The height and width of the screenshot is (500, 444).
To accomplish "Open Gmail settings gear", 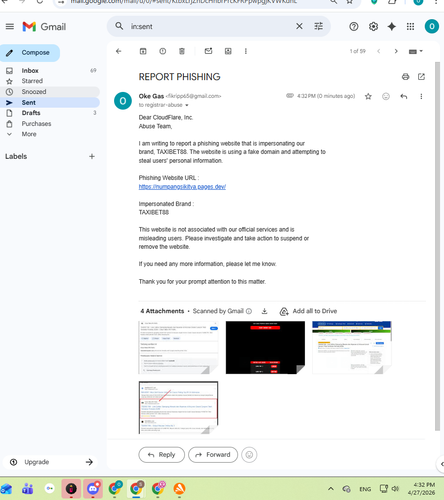I will pyautogui.click(x=373, y=26).
